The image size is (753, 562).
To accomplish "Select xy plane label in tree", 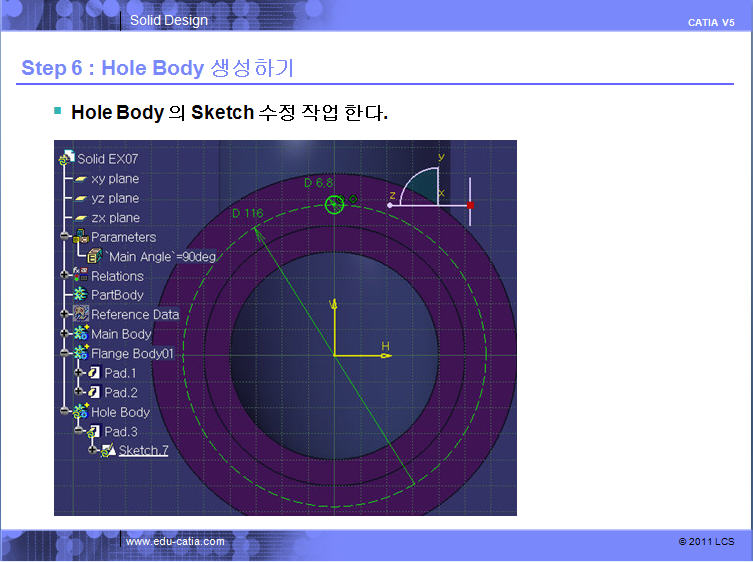I will (115, 179).
